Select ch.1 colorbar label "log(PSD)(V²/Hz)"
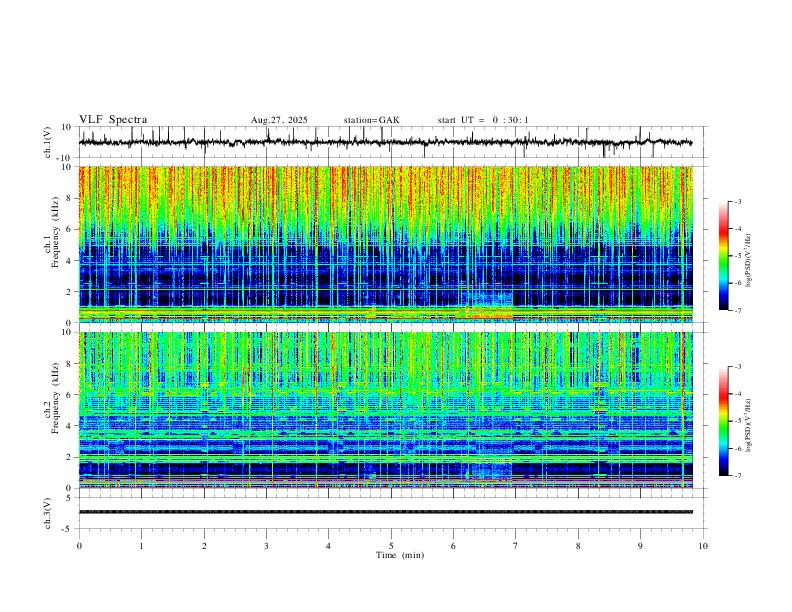Screen dimensions: 792x612 click(x=748, y=261)
